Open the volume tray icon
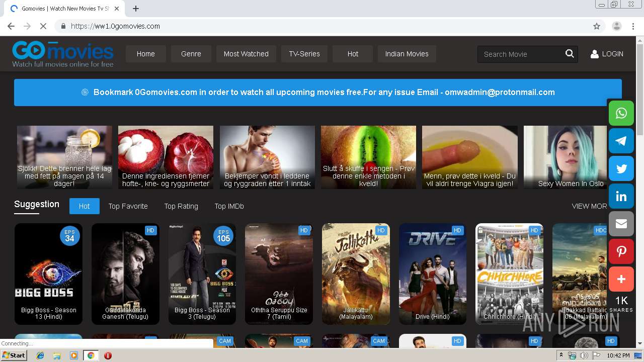 tap(584, 355)
